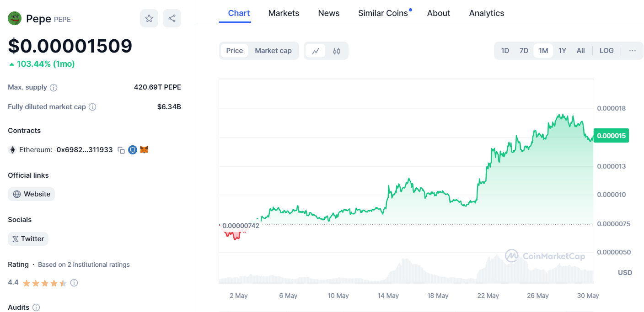Image resolution: width=644 pixels, height=312 pixels.
Task: Click the blue shield icon beside contract
Action: (x=133, y=150)
